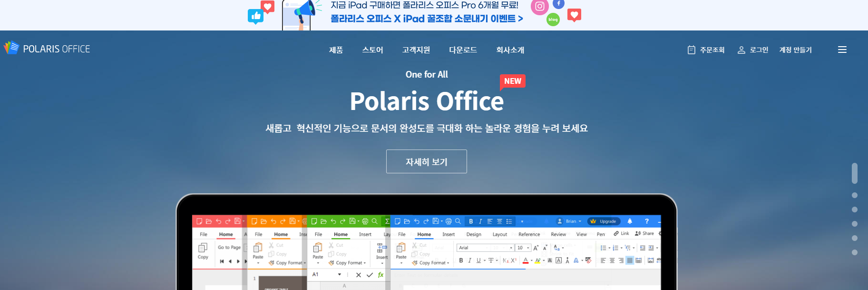Click the Upgrade crown button
The height and width of the screenshot is (290, 868).
604,221
